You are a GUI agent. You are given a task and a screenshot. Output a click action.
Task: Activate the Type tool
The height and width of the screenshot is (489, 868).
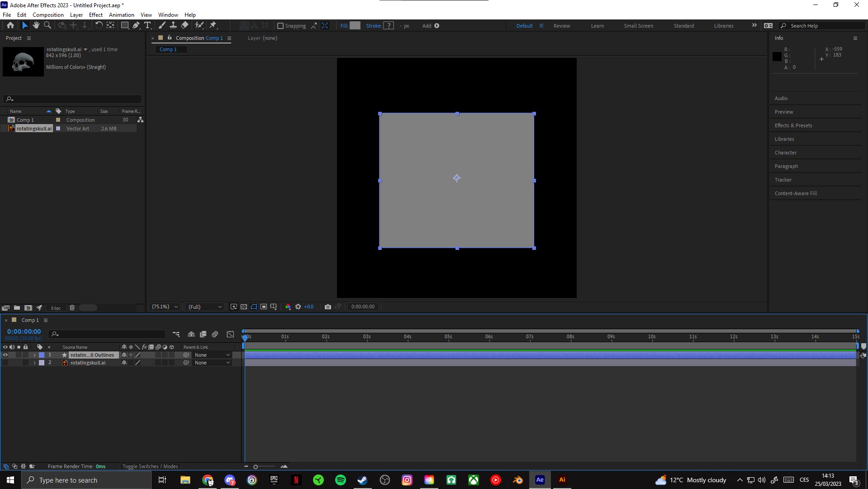(x=148, y=25)
